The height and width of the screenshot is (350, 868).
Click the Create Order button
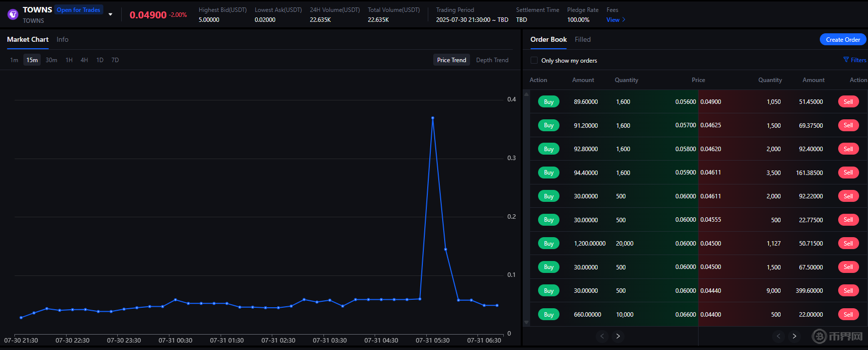point(843,40)
